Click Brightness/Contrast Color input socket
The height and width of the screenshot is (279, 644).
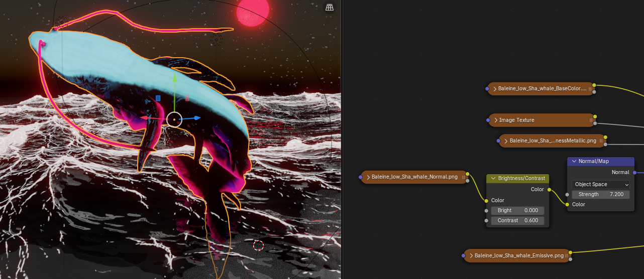[x=486, y=200]
